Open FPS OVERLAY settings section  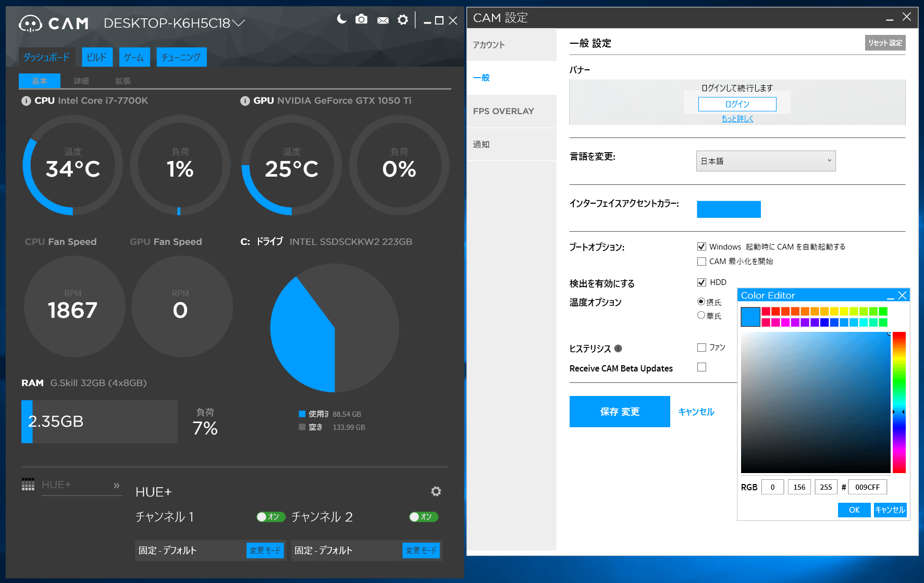512,111
